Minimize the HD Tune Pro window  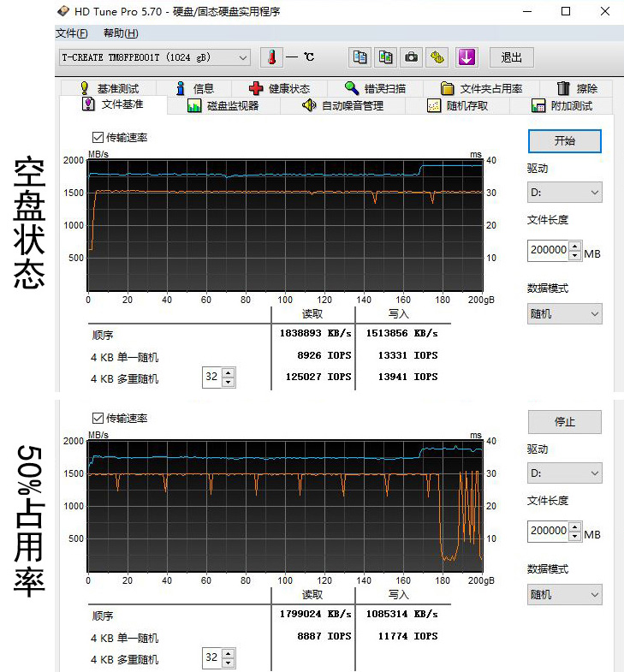point(527,11)
